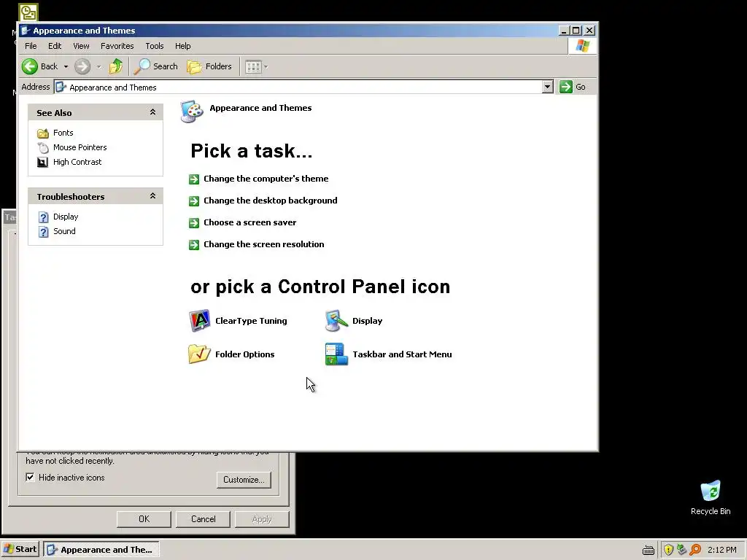
Task: Click the Sound troubleshooter link text
Action: pos(64,231)
